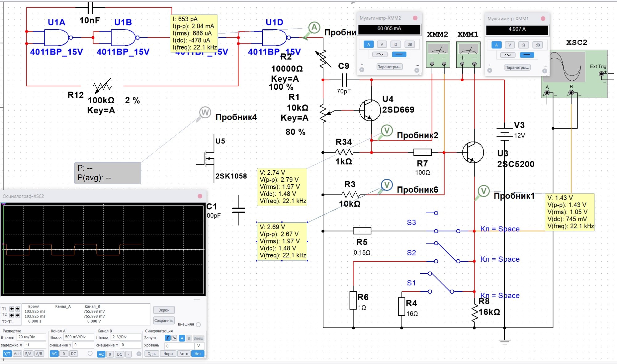
Task: Enable the Внешняя external trigger radio button
Action: [x=198, y=325]
